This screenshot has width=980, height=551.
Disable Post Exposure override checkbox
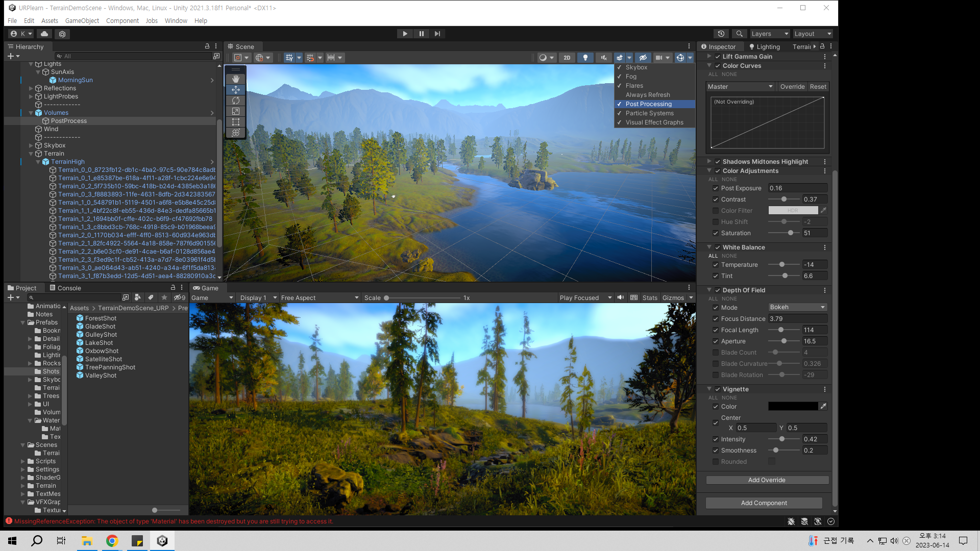pyautogui.click(x=716, y=188)
